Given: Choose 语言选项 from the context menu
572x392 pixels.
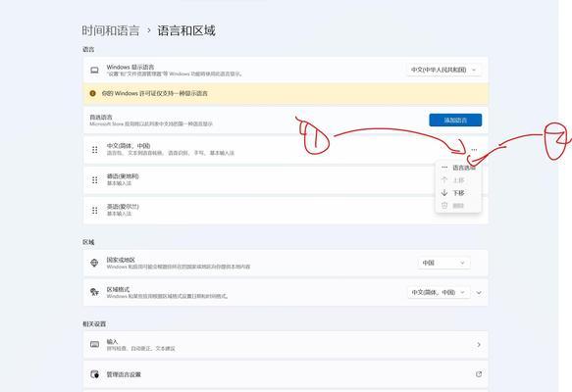Looking at the screenshot, I should (x=458, y=168).
